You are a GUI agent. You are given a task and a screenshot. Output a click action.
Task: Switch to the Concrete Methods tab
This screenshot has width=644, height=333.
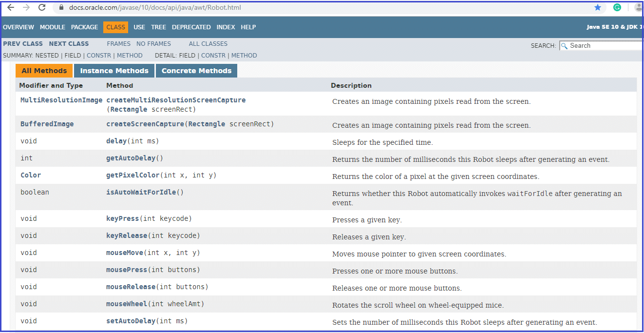pos(196,70)
